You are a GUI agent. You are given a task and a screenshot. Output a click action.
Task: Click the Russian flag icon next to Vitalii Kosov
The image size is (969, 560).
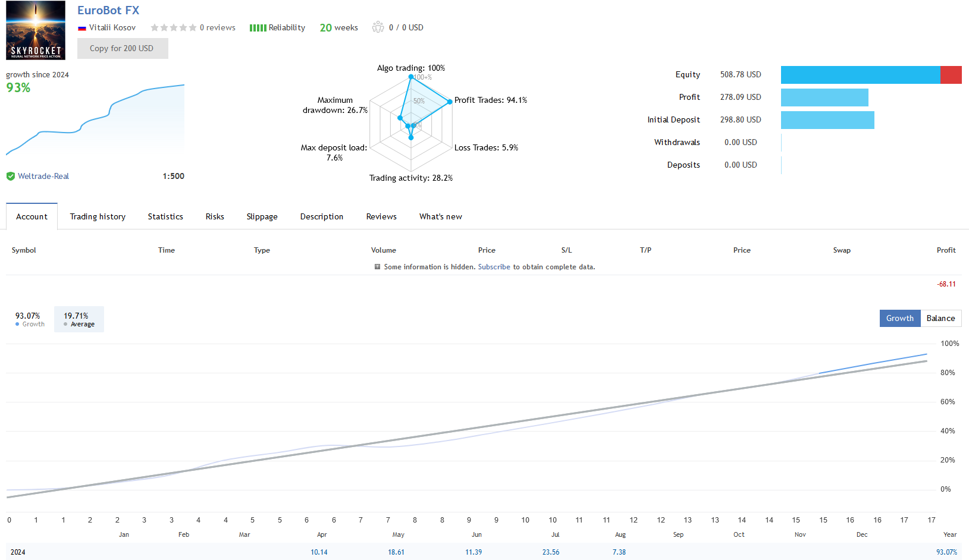click(82, 28)
